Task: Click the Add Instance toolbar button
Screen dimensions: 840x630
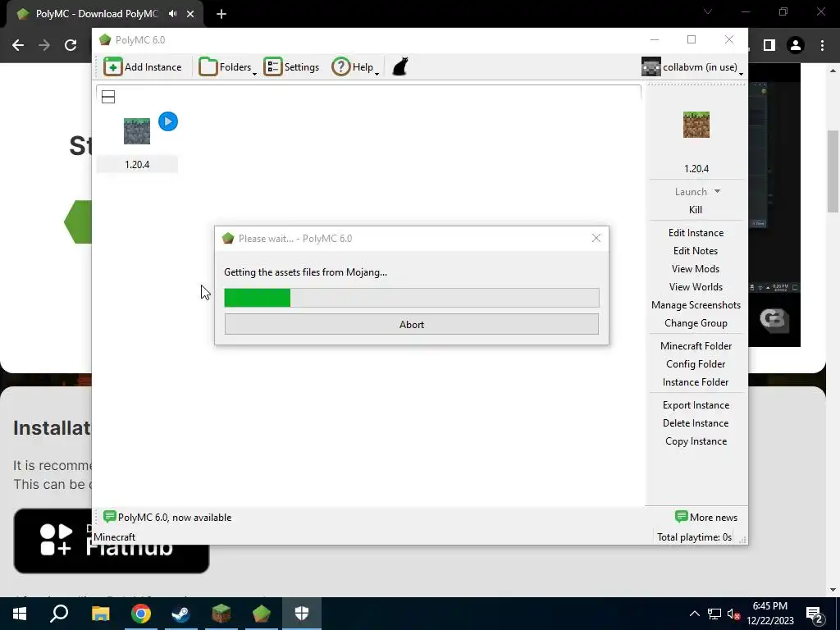Action: 143,67
